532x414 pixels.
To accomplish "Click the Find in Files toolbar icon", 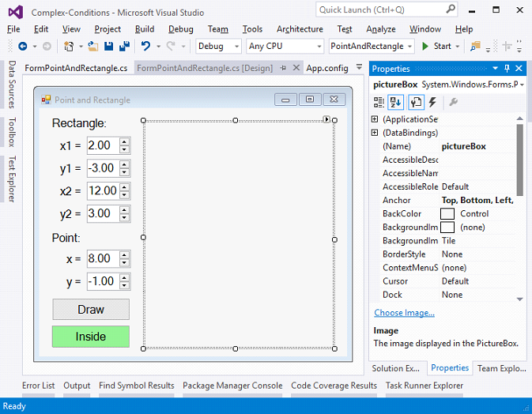I will (475, 47).
